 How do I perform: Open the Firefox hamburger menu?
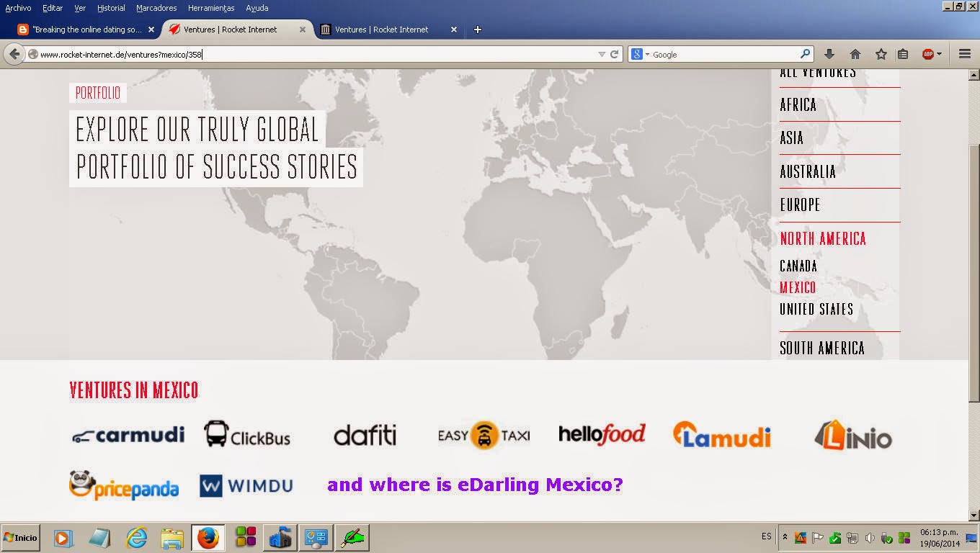point(965,54)
